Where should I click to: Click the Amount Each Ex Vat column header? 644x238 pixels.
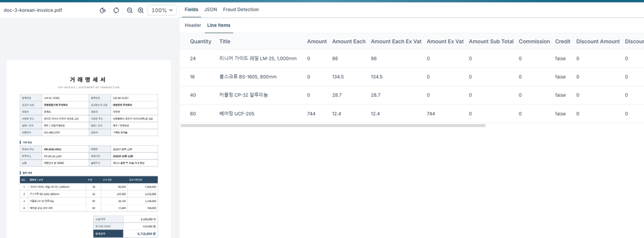[396, 42]
